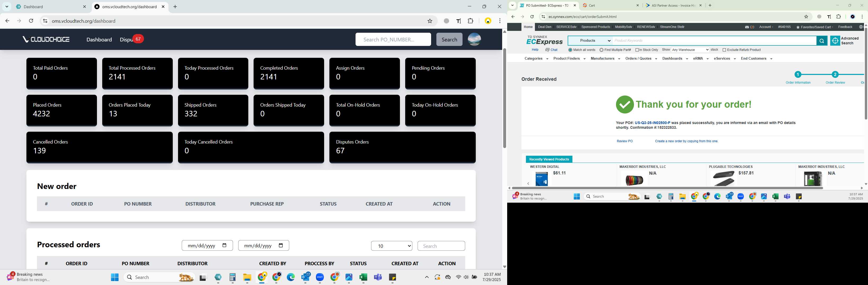Image resolution: width=868 pixels, height=285 pixels.
Task: Expand the Product Finders menu
Action: [x=569, y=59]
